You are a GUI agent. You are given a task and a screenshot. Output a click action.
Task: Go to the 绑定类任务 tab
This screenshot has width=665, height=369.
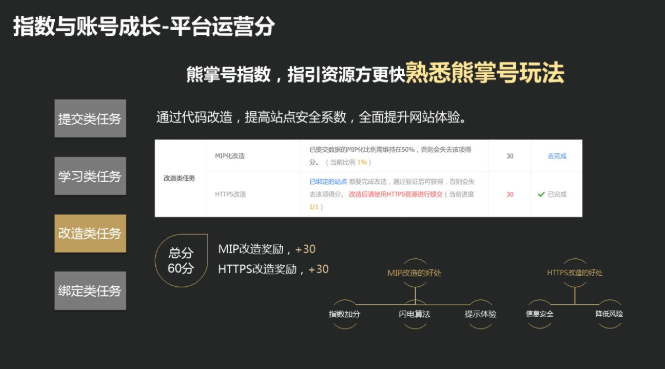90,291
